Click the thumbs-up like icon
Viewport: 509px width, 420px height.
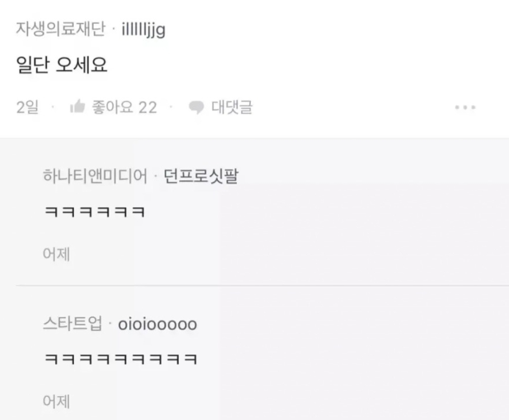point(77,107)
